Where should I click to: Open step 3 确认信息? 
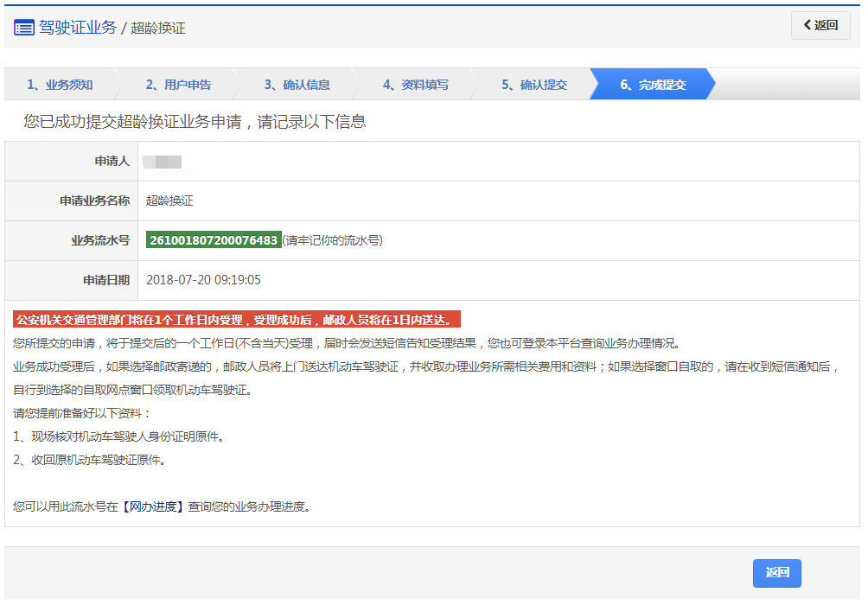(x=297, y=85)
